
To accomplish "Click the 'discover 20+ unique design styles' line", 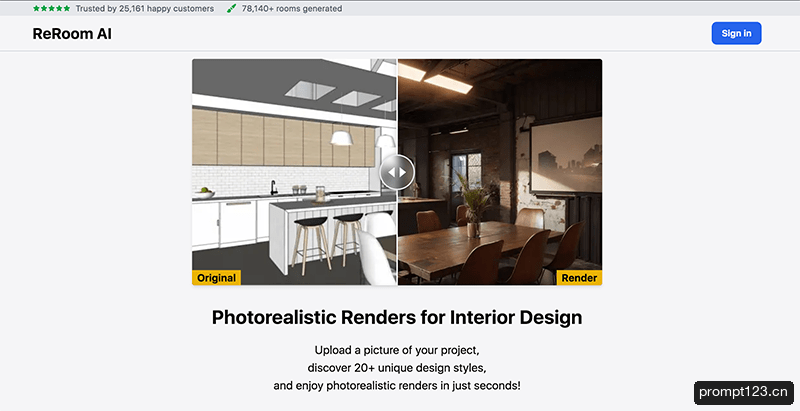I will (397, 368).
